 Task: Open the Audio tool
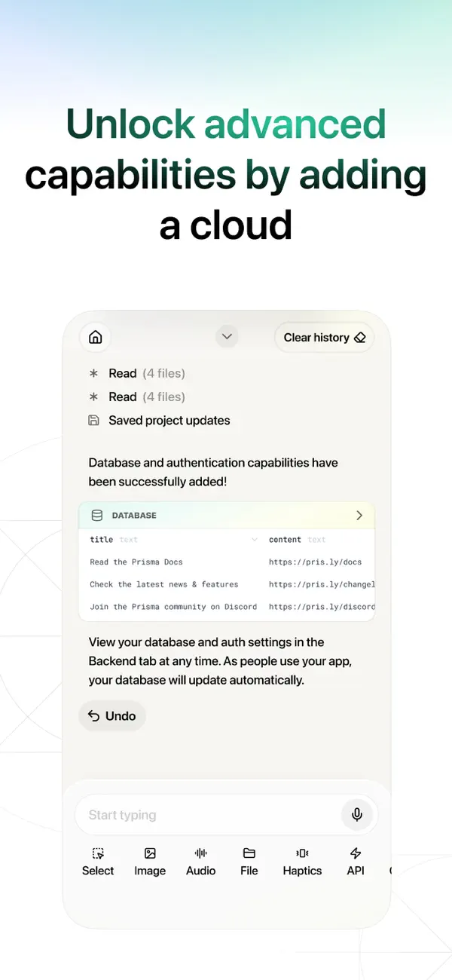click(x=200, y=862)
